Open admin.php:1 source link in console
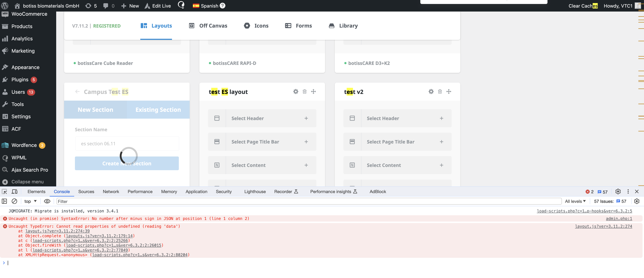 (x=619, y=219)
